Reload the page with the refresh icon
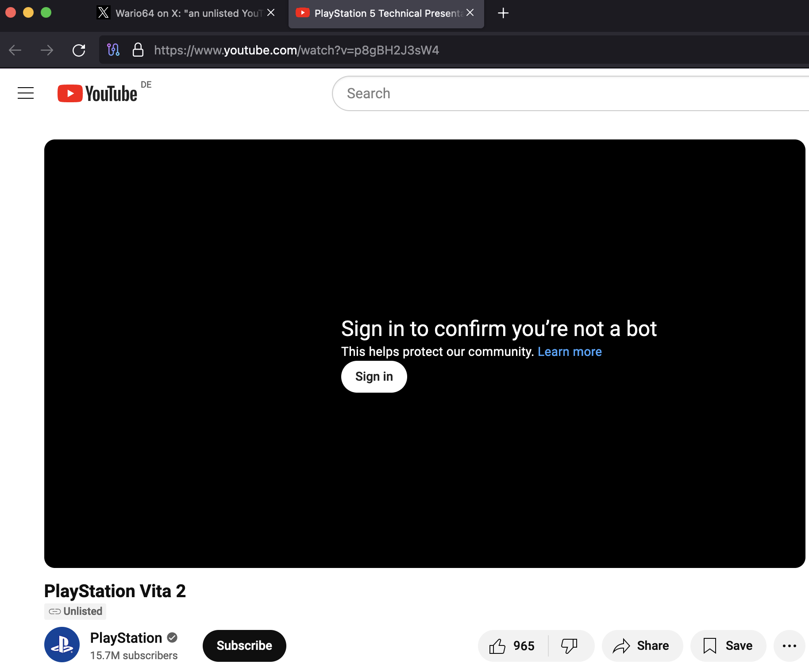809x672 pixels. coord(79,50)
